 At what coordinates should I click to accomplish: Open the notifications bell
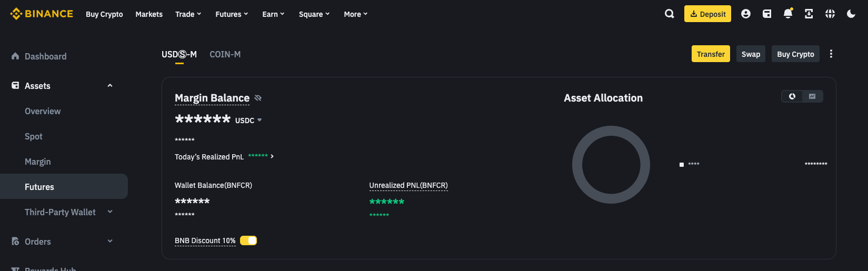pyautogui.click(x=788, y=14)
